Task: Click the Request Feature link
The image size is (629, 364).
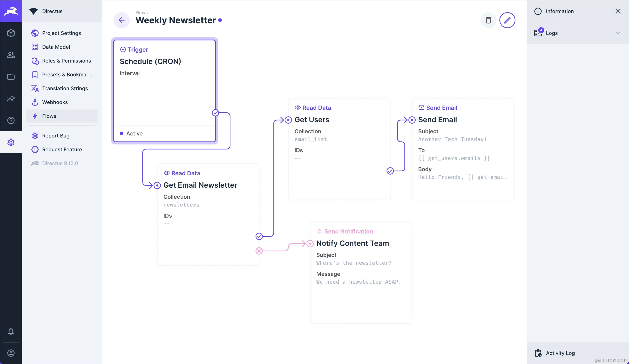Action: [62, 150]
